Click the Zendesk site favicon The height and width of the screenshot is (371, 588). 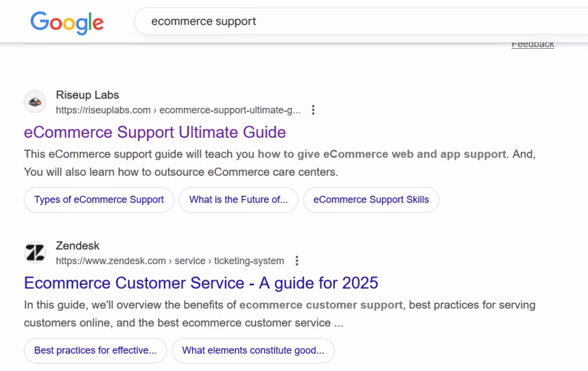(35, 253)
